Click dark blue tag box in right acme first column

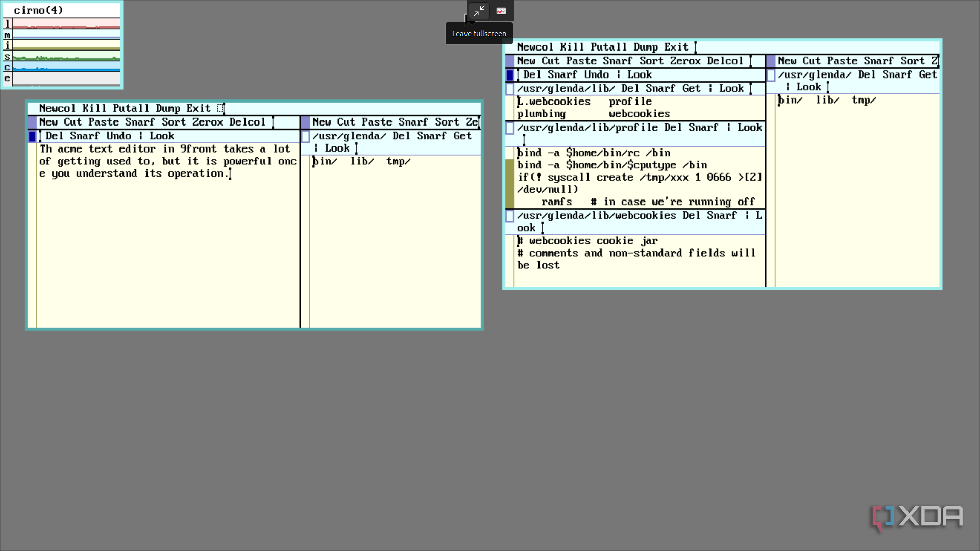(x=509, y=75)
